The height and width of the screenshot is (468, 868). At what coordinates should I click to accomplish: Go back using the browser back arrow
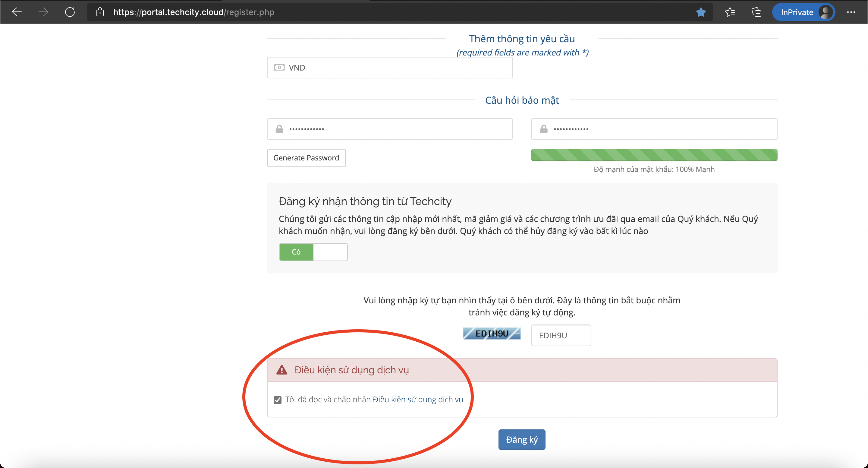17,12
